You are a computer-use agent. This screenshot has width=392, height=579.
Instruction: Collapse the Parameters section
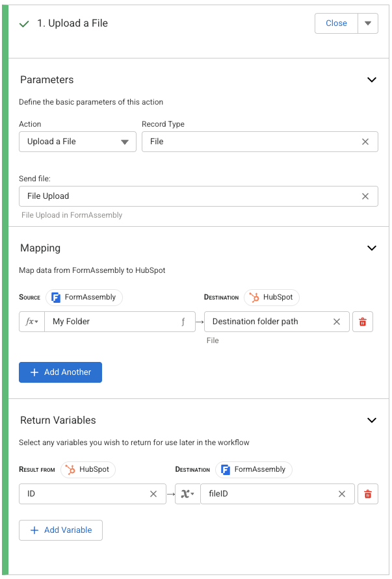click(372, 80)
